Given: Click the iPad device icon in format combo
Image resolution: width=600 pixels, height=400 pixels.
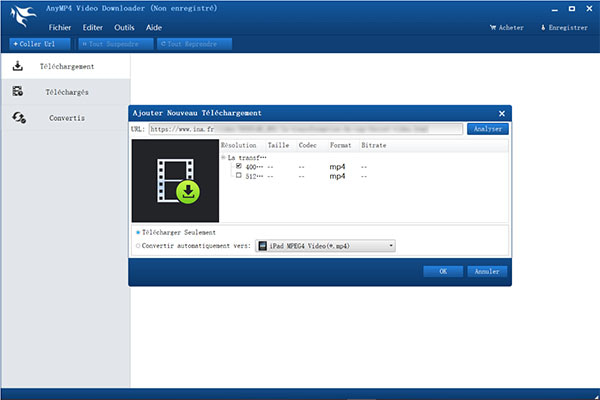Looking at the screenshot, I should tap(262, 246).
